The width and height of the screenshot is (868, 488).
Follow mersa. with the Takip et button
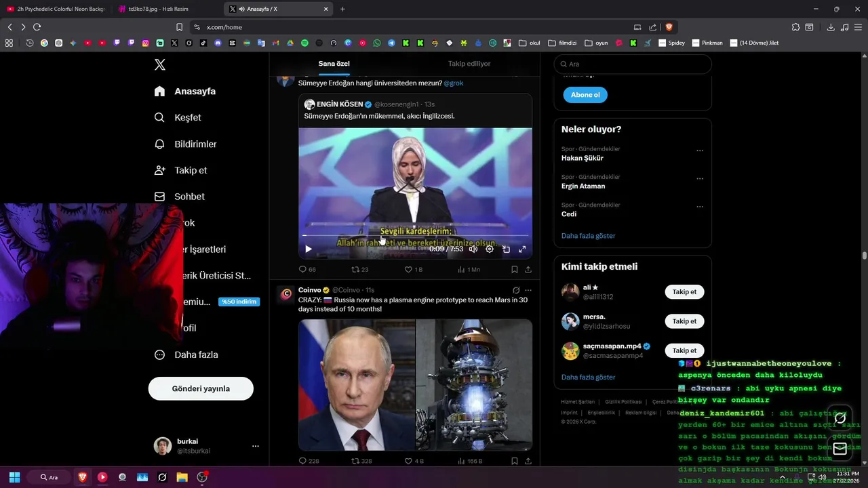pyautogui.click(x=684, y=321)
